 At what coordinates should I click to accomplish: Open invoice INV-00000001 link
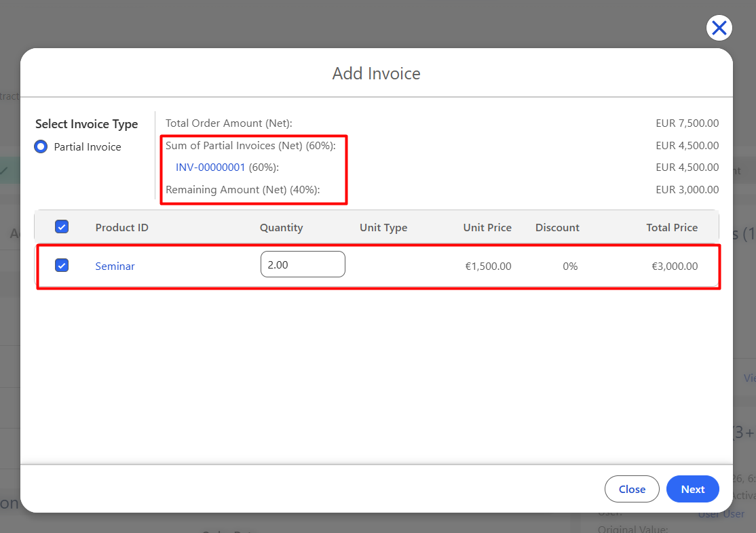pos(210,167)
